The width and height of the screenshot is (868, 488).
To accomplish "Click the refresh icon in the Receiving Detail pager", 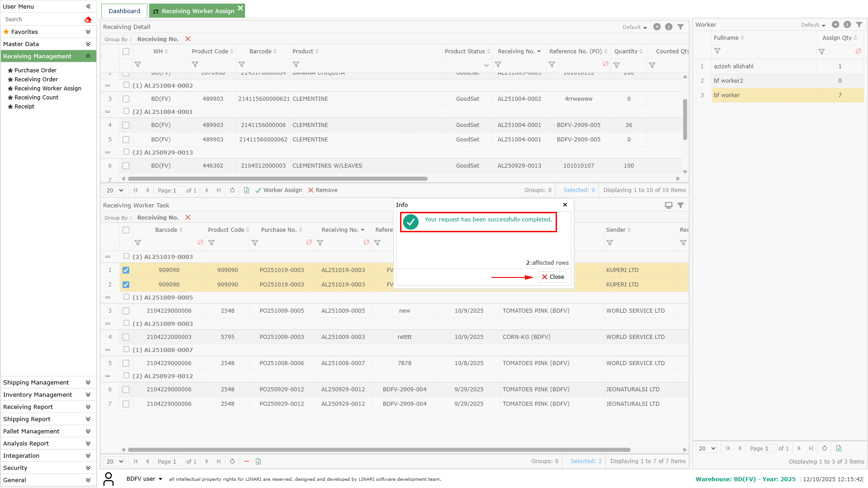I will (x=232, y=190).
